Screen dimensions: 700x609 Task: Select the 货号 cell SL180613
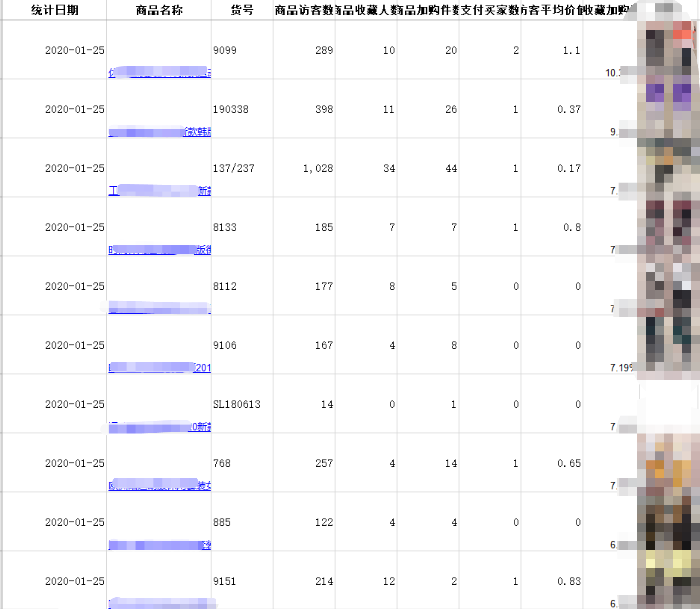tap(242, 404)
